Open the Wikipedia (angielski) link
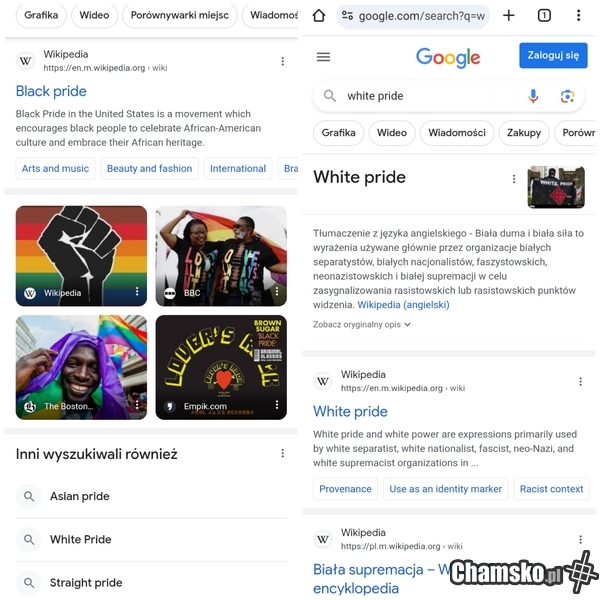600x600 pixels. click(403, 305)
